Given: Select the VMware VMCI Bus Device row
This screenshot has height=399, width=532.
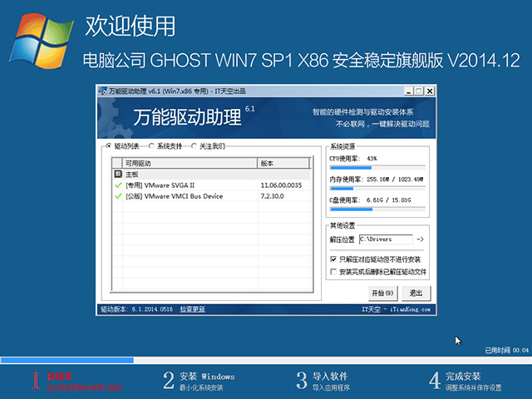Looking at the screenshot, I should click(x=211, y=196).
